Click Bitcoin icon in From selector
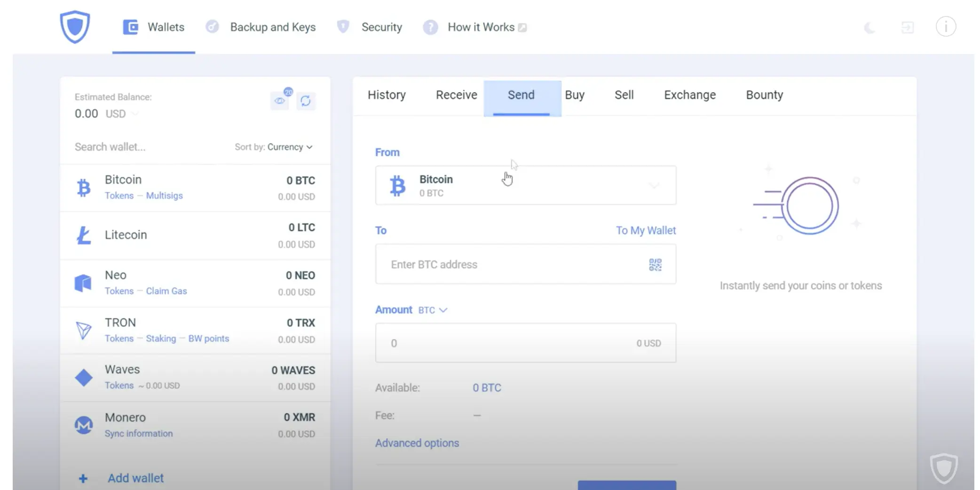Image resolution: width=980 pixels, height=490 pixels. 397,185
